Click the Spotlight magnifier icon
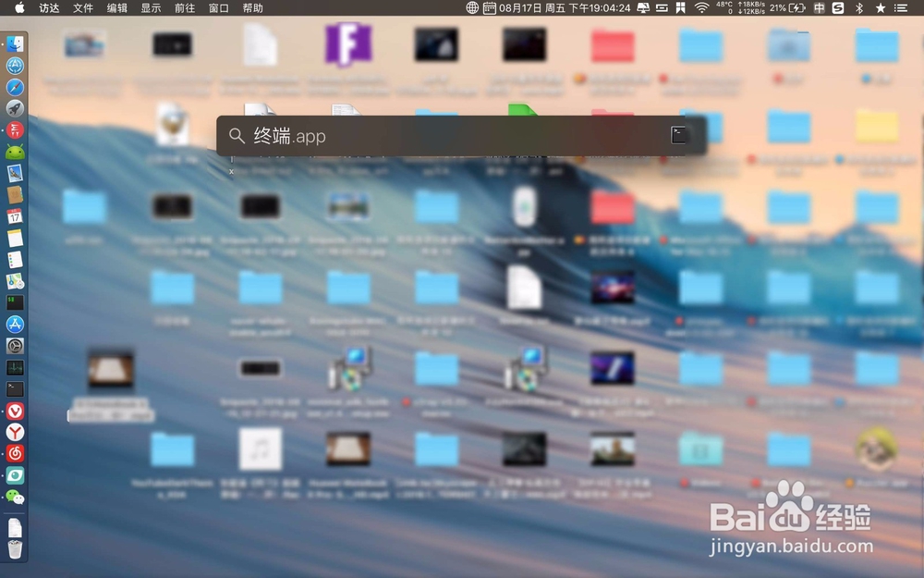Screen dimensions: 924x578 tap(237, 136)
